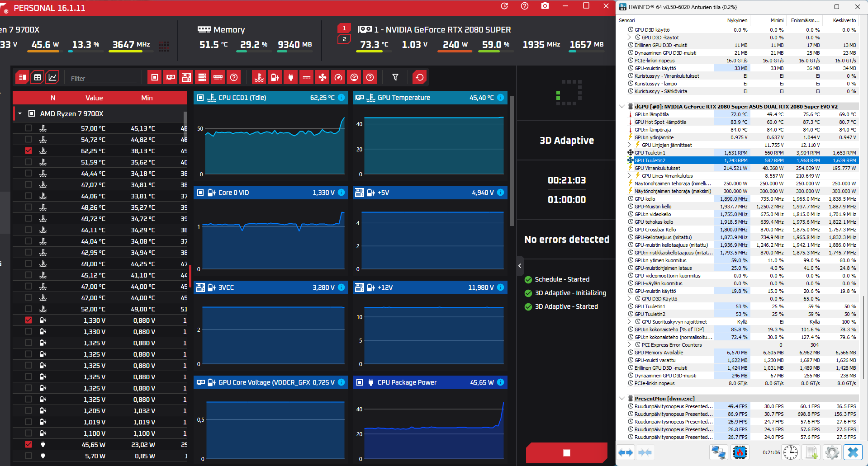The height and width of the screenshot is (466, 868).
Task: Toggle the fan sensor type filter icon
Action: click(x=323, y=77)
